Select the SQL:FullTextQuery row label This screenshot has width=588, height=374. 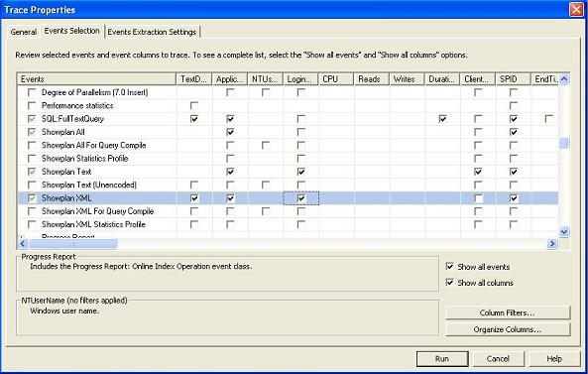coord(72,119)
